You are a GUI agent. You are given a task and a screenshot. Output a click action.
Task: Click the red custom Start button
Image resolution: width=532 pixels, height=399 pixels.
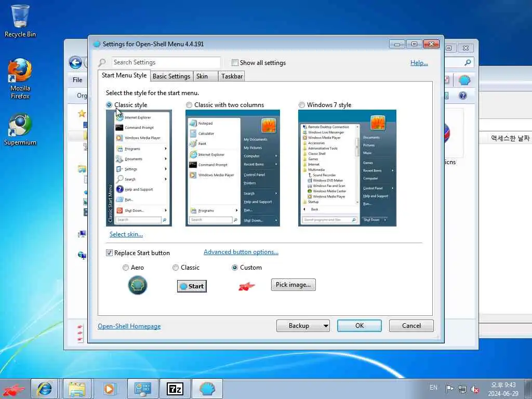pos(13,389)
